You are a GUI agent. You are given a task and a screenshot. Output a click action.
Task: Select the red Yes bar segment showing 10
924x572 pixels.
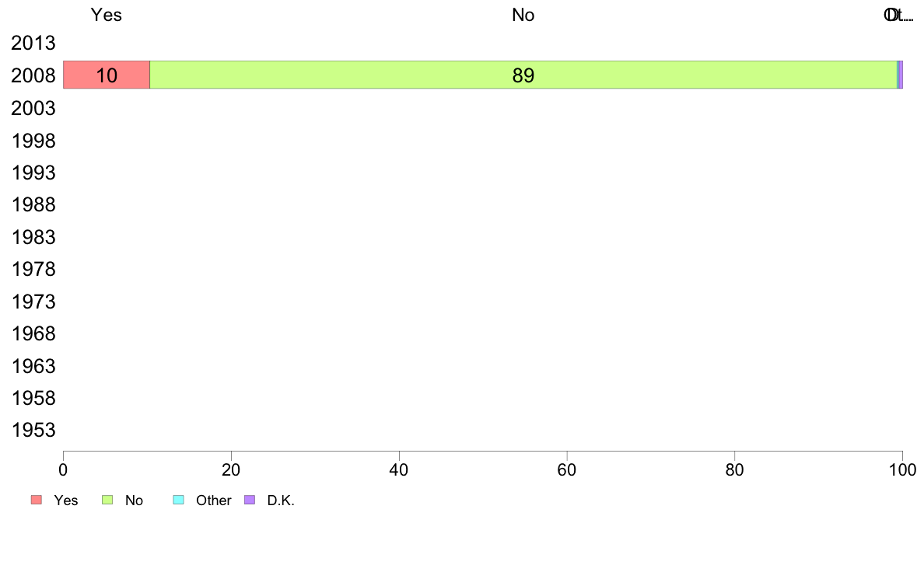click(107, 75)
